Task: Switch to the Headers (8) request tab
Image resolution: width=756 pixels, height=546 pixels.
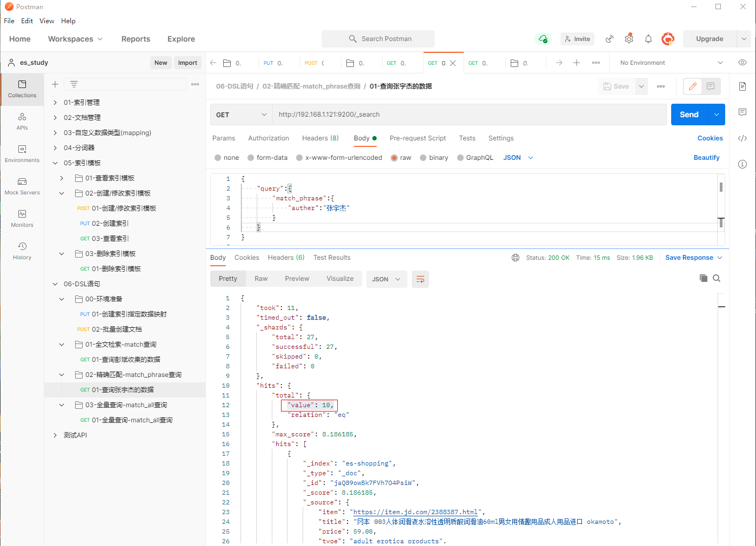Action: [x=320, y=138]
